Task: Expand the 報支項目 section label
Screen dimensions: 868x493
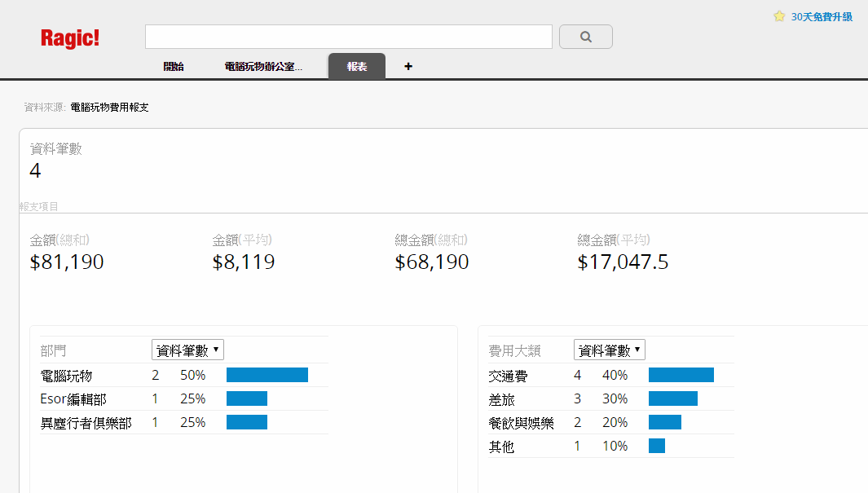Action: pyautogui.click(x=38, y=205)
